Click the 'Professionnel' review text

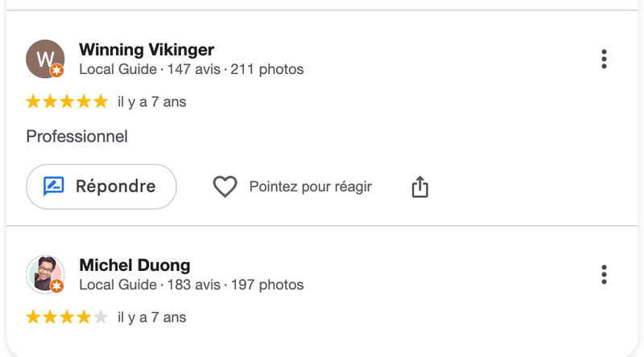click(77, 137)
